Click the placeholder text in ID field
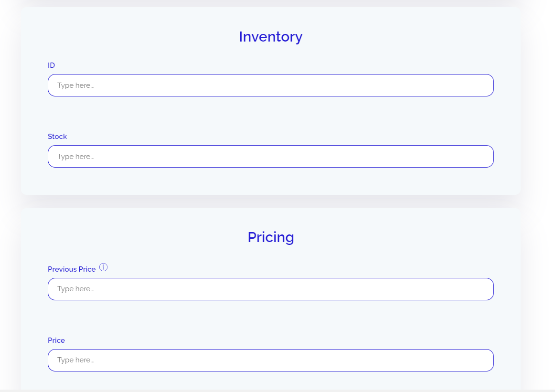Image resolution: width=555 pixels, height=392 pixels. [x=75, y=85]
